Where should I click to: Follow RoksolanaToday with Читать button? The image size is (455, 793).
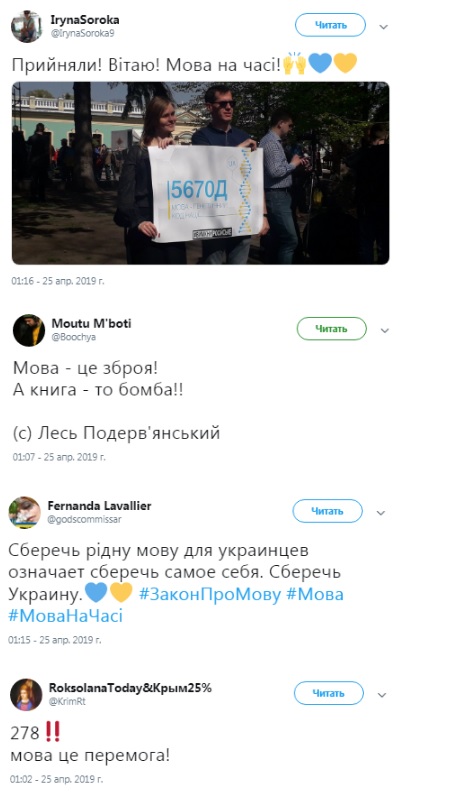pyautogui.click(x=329, y=693)
